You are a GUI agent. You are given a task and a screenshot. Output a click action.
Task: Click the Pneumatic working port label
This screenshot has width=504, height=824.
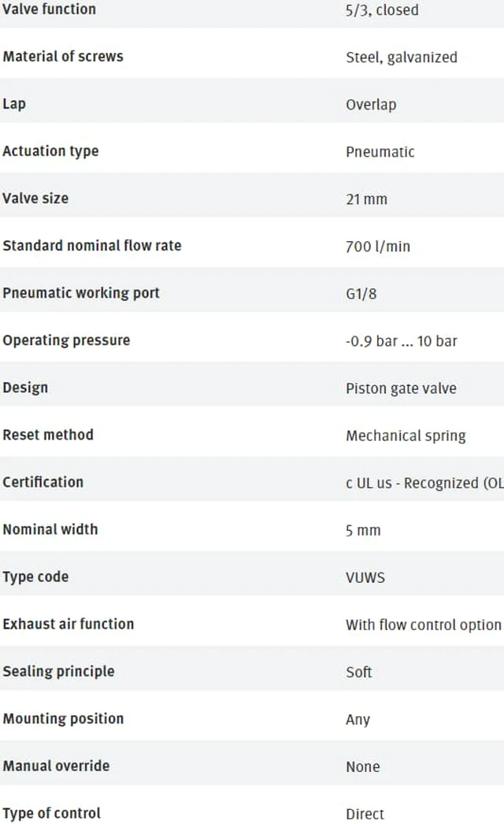(81, 293)
